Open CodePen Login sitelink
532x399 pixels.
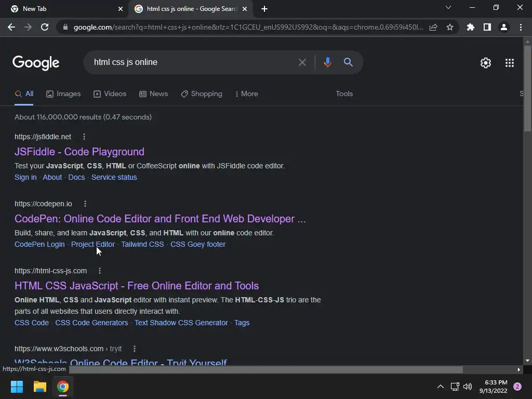(39, 244)
